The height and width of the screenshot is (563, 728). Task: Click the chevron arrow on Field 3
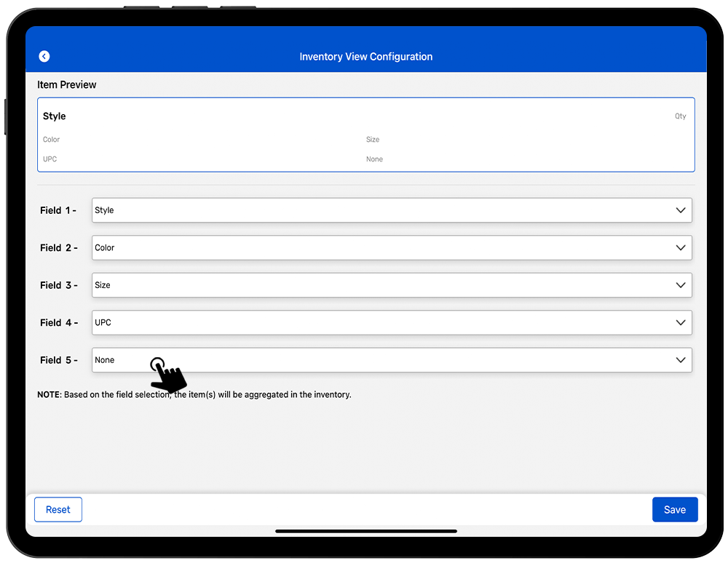(681, 285)
